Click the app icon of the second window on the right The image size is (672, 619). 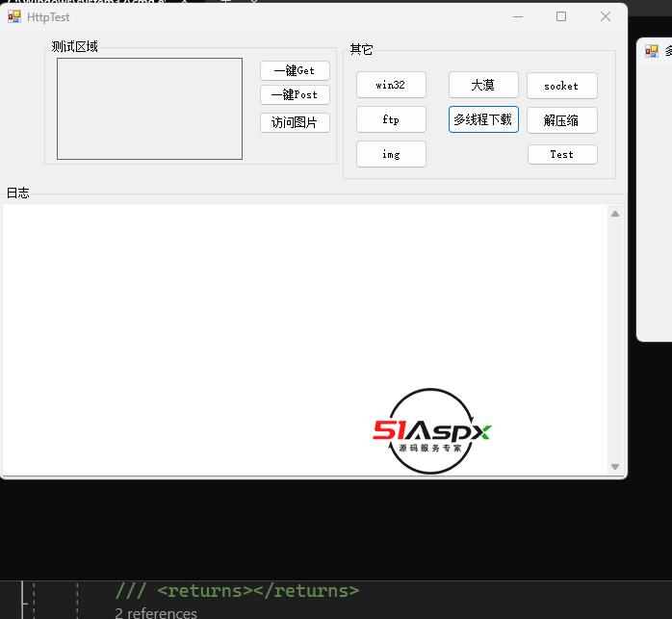(652, 51)
